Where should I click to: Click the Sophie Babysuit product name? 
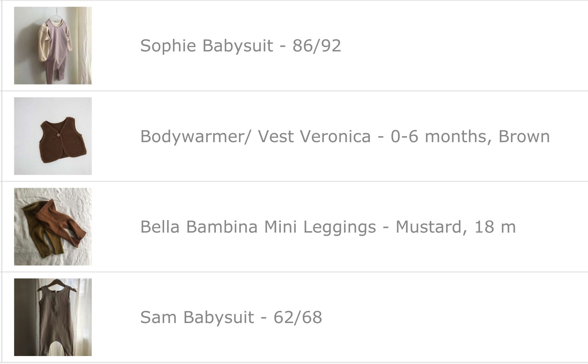(x=207, y=46)
